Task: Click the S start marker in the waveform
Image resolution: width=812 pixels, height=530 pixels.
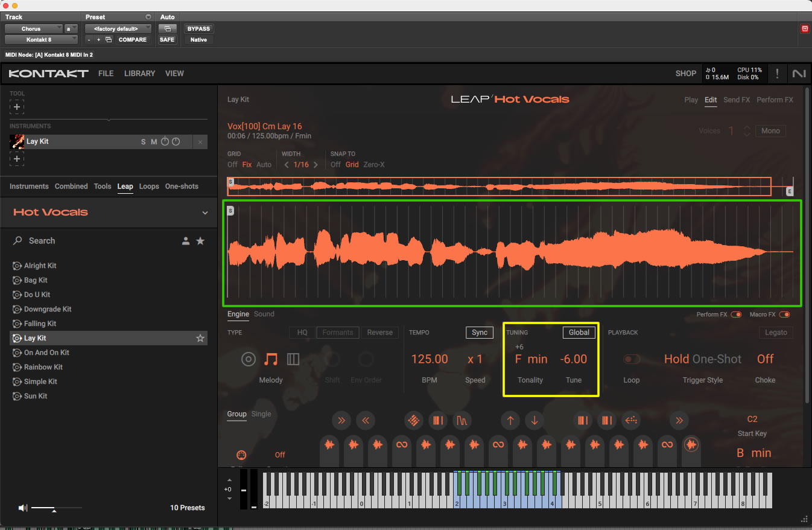Action: tap(230, 211)
